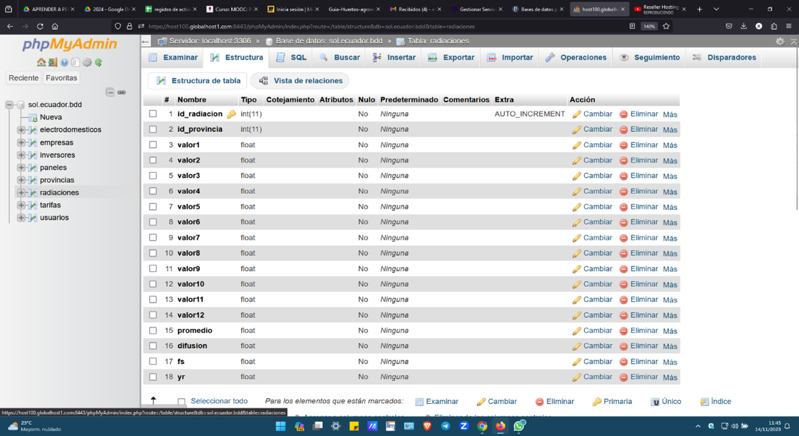Enable the Seleccionar todo checkbox

coord(181,402)
